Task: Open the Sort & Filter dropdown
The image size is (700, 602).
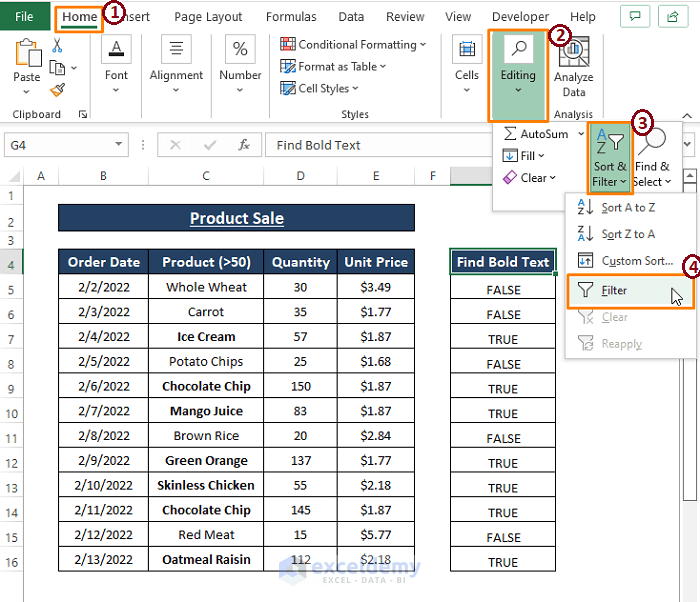Action: pyautogui.click(x=610, y=158)
